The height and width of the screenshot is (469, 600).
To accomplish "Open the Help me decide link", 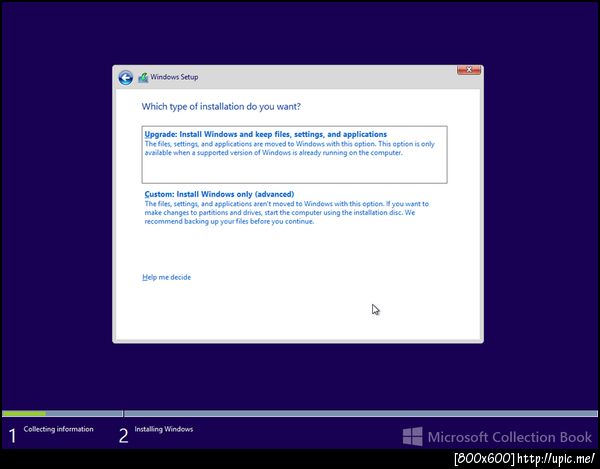I will pyautogui.click(x=166, y=277).
